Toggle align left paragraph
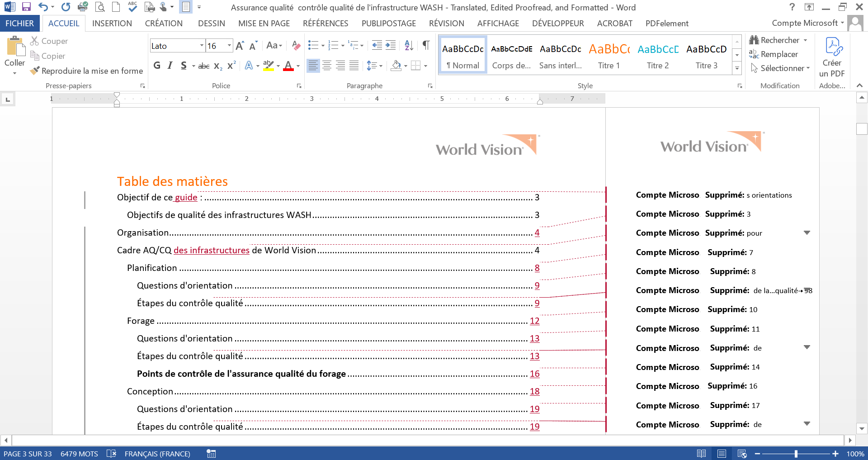 click(313, 66)
